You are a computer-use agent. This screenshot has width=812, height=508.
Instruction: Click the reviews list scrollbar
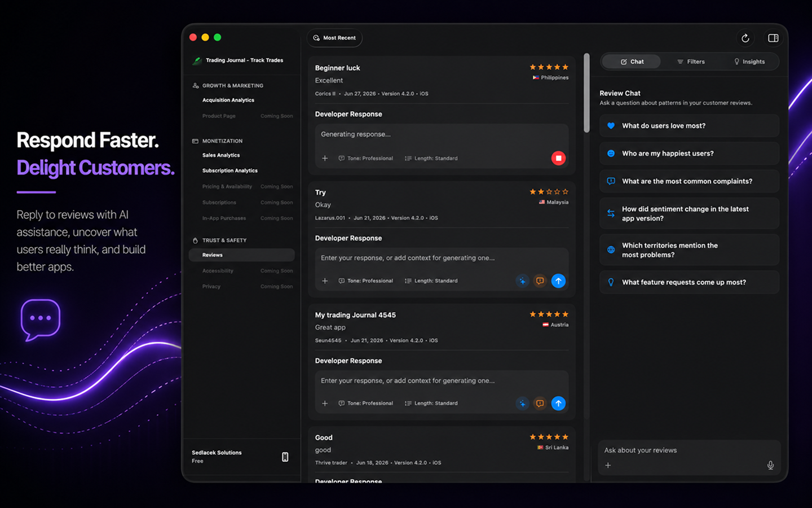pyautogui.click(x=586, y=93)
